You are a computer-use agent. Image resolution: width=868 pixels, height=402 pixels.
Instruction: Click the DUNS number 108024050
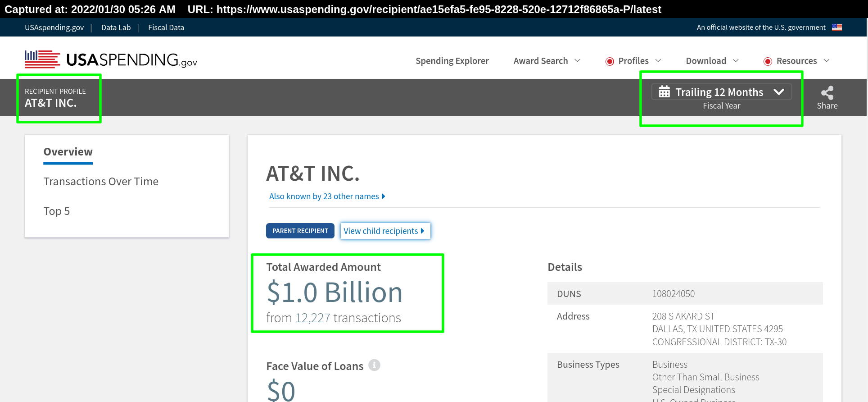tap(674, 294)
